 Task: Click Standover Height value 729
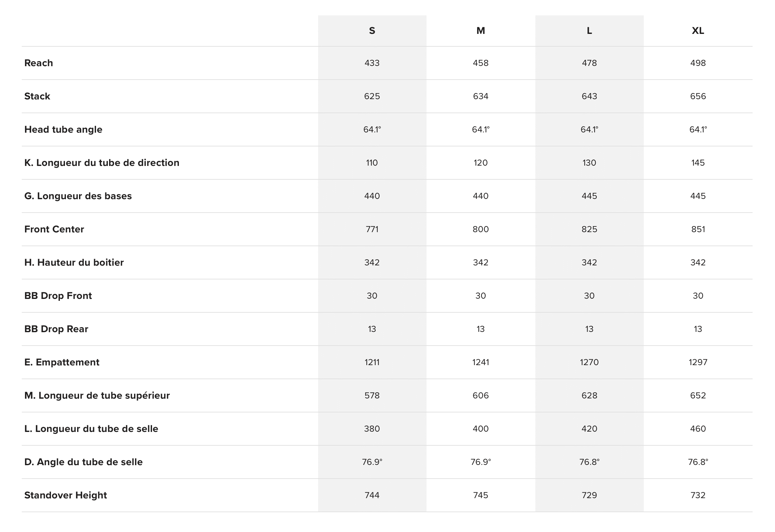point(589,495)
